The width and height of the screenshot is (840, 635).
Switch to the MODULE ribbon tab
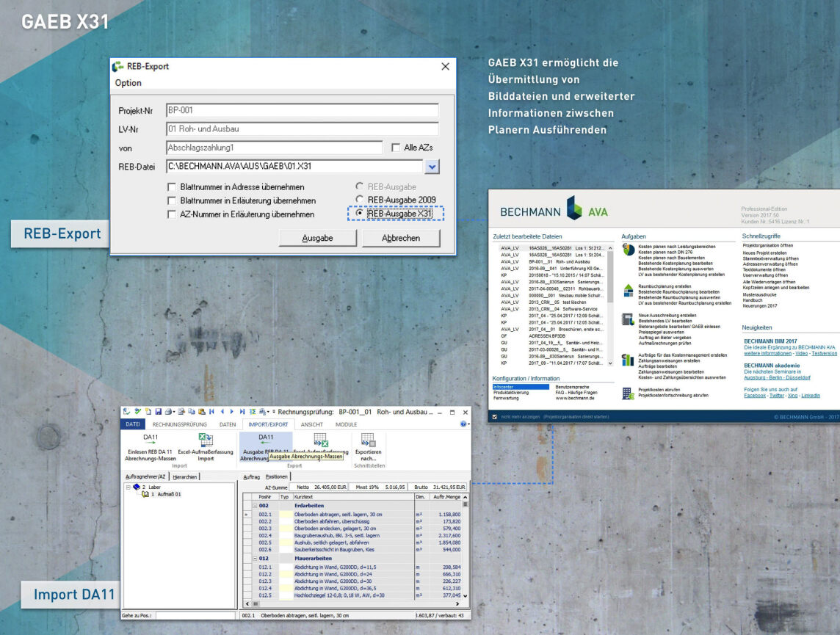[x=346, y=424]
